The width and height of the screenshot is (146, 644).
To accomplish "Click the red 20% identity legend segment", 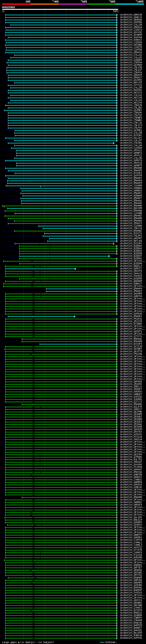I will [x=16, y=4].
